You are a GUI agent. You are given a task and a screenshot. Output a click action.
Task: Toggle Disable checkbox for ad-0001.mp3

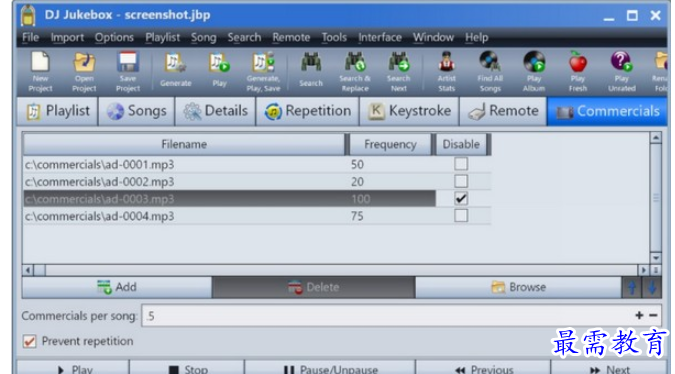pyautogui.click(x=461, y=164)
